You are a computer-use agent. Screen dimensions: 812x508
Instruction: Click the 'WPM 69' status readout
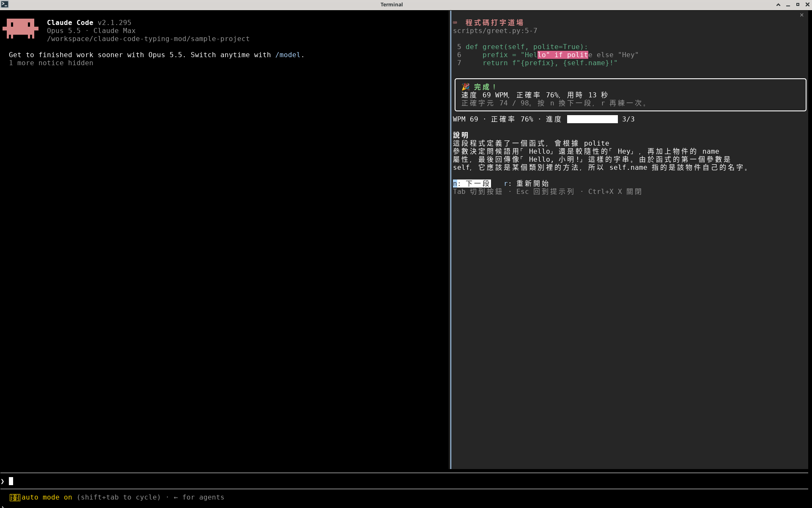tap(465, 119)
